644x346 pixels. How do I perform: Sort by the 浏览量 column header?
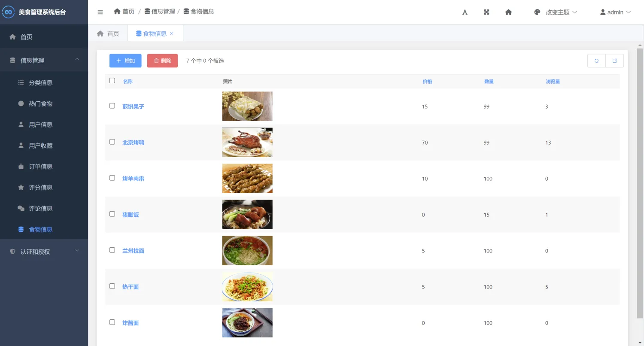[553, 82]
